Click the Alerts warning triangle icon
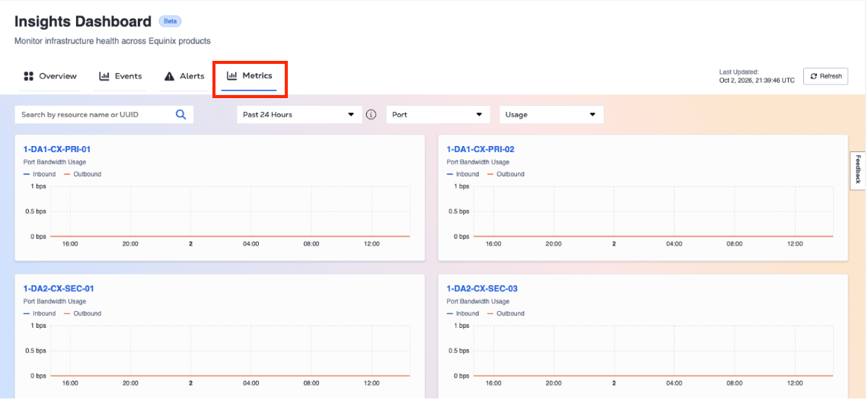Image resolution: width=868 pixels, height=400 pixels. [x=169, y=76]
